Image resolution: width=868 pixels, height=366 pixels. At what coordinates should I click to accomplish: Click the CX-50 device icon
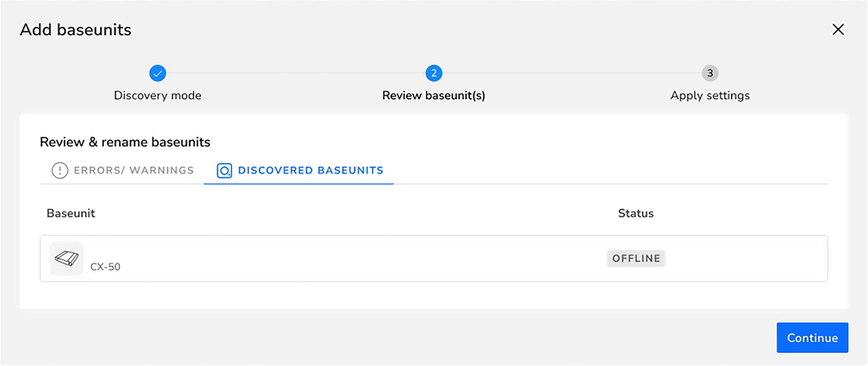[x=67, y=258]
